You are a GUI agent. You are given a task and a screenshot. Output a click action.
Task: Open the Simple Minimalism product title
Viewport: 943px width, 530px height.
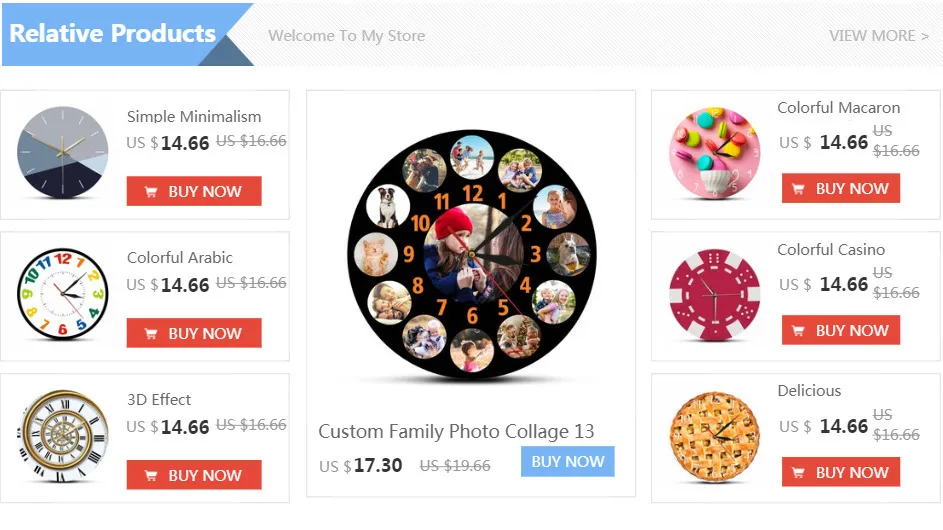click(194, 116)
